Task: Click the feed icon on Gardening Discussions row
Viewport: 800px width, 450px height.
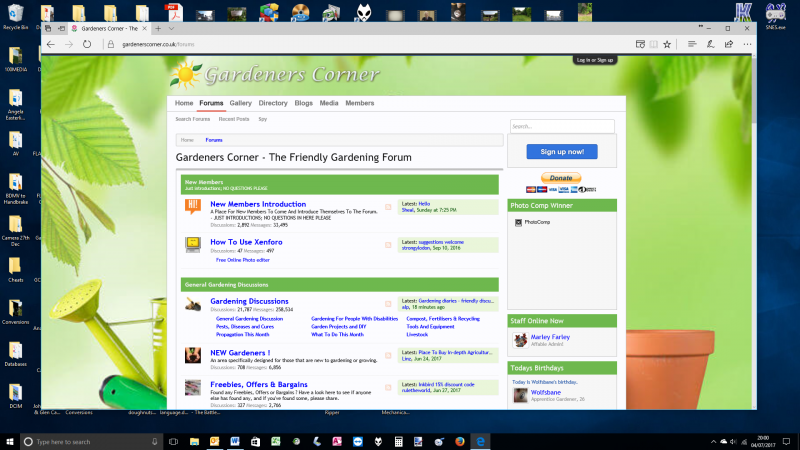Action: (388, 304)
